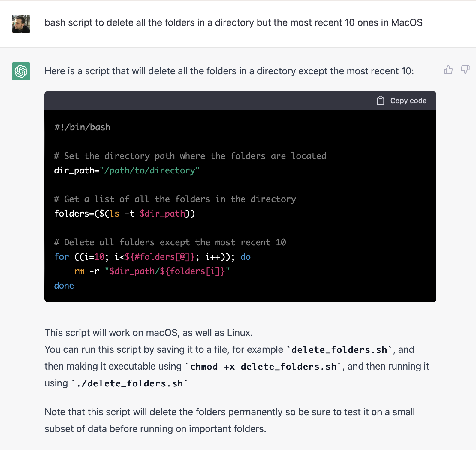The height and width of the screenshot is (450, 476).
Task: Click the for loop code line
Action: (x=152, y=257)
